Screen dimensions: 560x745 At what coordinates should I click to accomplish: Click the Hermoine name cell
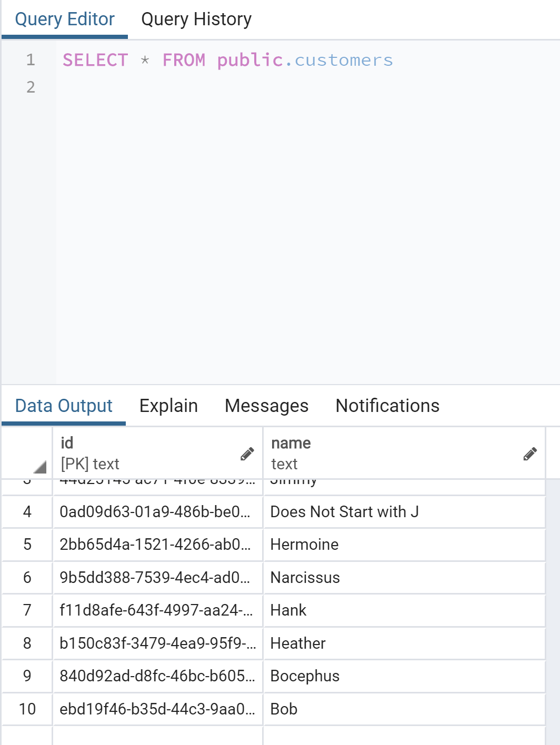point(404,545)
